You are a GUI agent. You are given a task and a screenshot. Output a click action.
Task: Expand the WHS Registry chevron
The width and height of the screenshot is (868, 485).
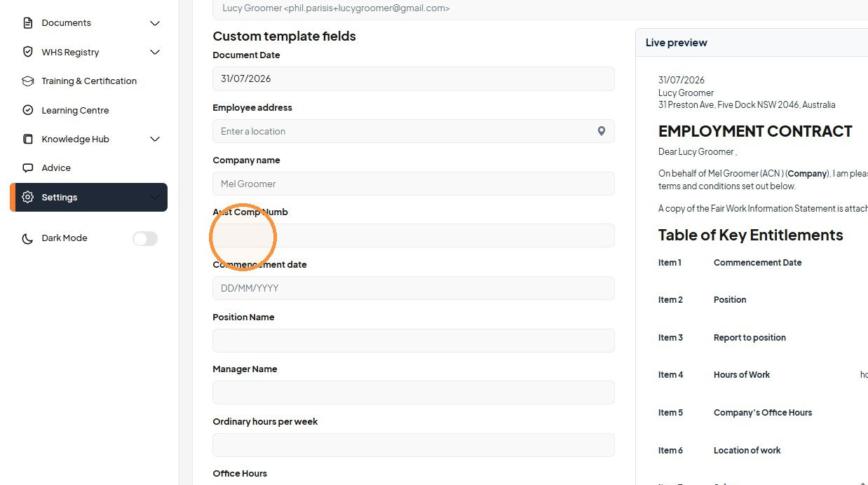[x=155, y=52]
